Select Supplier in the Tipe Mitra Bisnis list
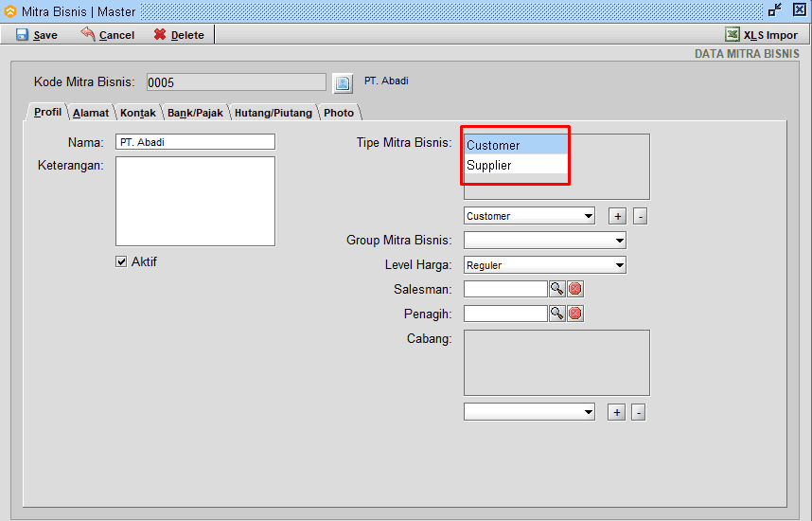812x521 pixels. [489, 166]
